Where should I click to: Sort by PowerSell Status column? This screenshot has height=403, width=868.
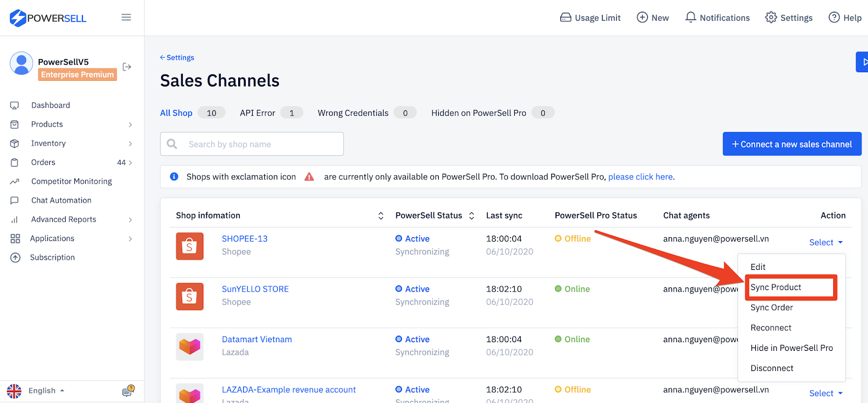pyautogui.click(x=471, y=216)
